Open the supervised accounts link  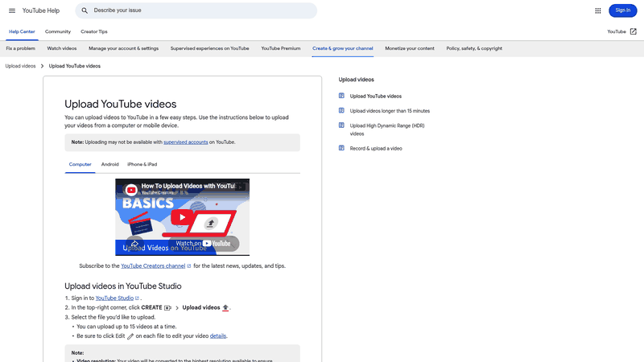click(186, 142)
